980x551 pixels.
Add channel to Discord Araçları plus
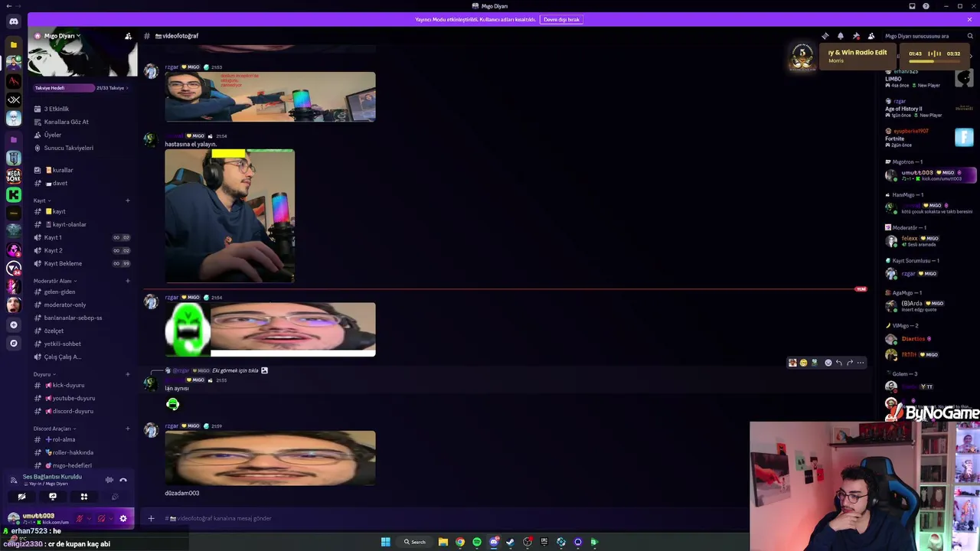pyautogui.click(x=128, y=429)
